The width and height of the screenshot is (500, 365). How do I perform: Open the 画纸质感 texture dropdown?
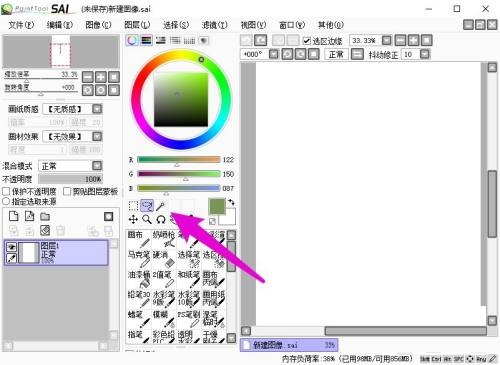97,109
